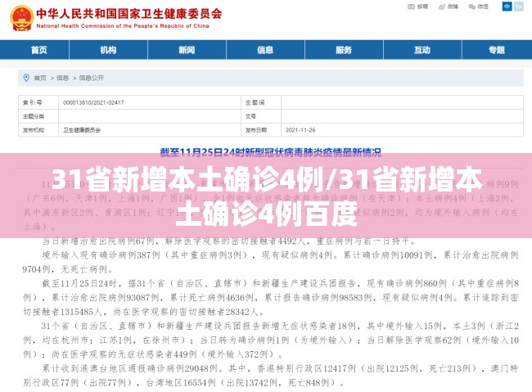This screenshot has height=392, width=532.
Task: Switch language to En (English)
Action: click(x=519, y=7)
